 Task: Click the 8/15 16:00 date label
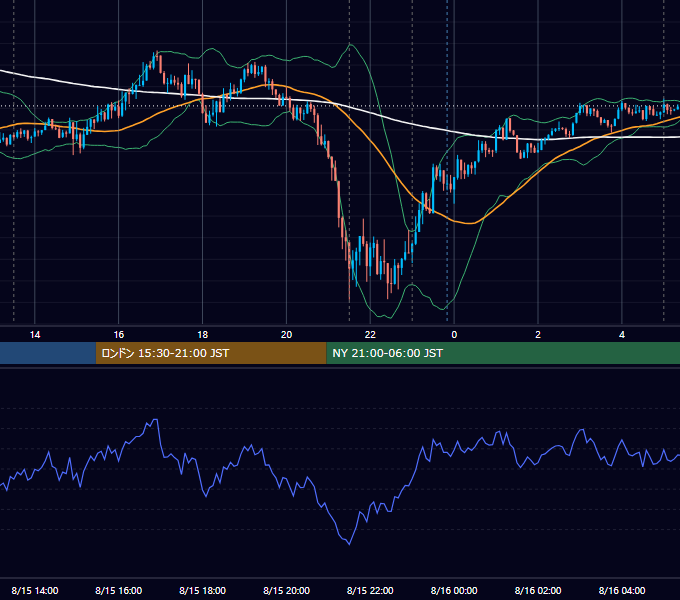pos(119,590)
